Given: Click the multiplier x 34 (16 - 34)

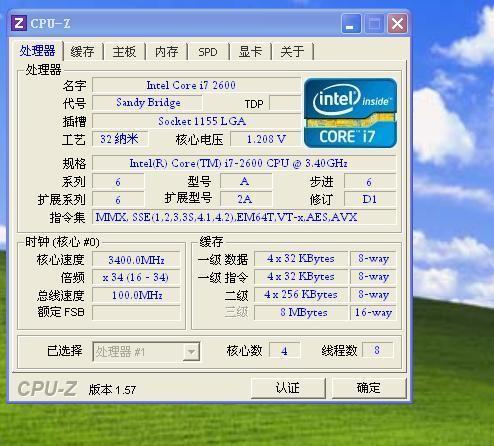Looking at the screenshot, I should coord(136,277).
